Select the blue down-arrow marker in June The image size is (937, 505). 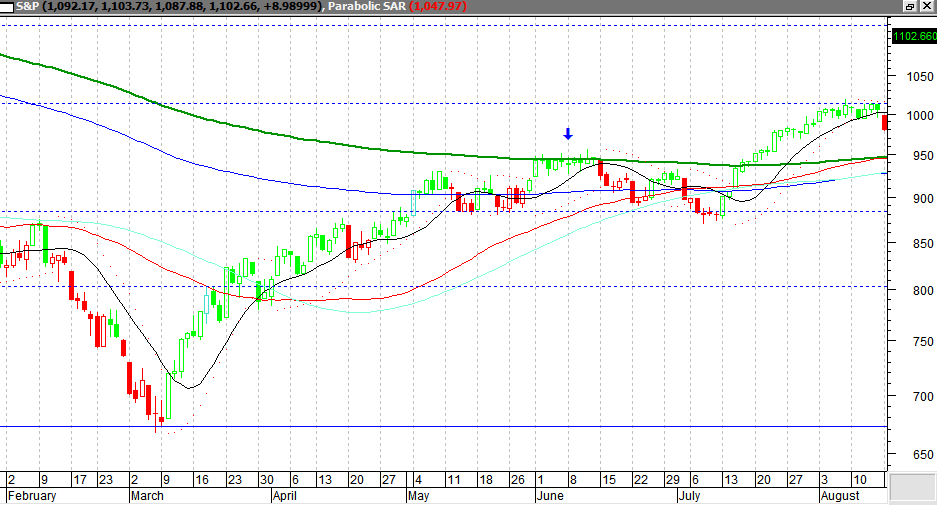[x=568, y=134]
